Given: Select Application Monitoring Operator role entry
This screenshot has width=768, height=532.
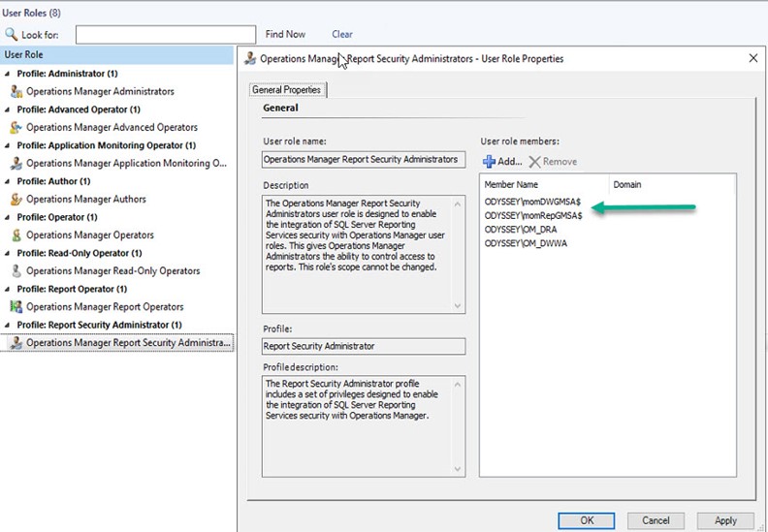Looking at the screenshot, I should coord(126,163).
